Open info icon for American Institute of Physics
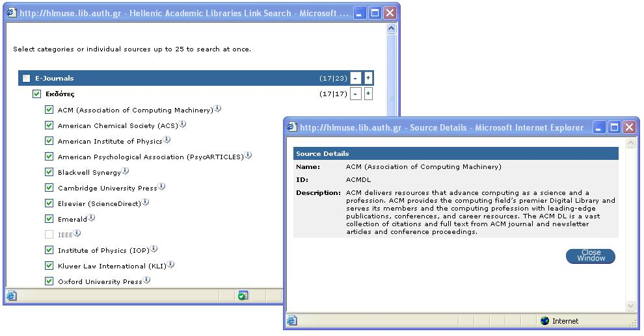Image resolution: width=644 pixels, height=336 pixels. [167, 140]
